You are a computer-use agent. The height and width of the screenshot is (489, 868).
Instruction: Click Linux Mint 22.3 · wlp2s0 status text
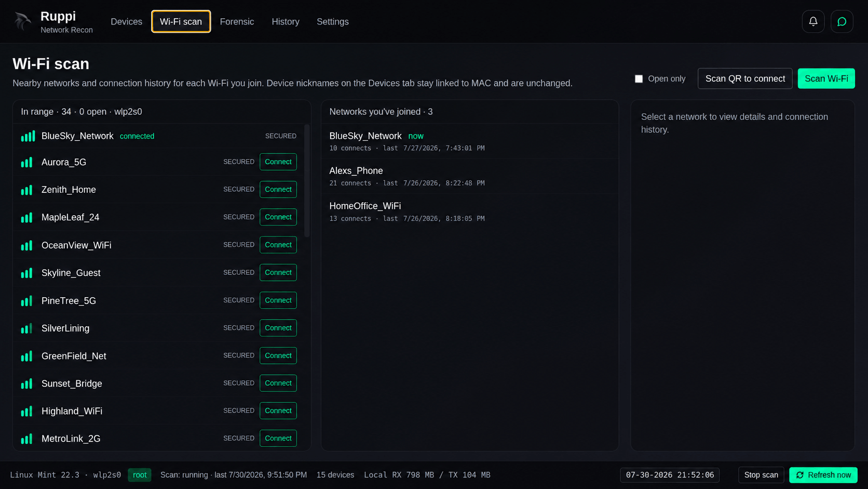[65, 475]
